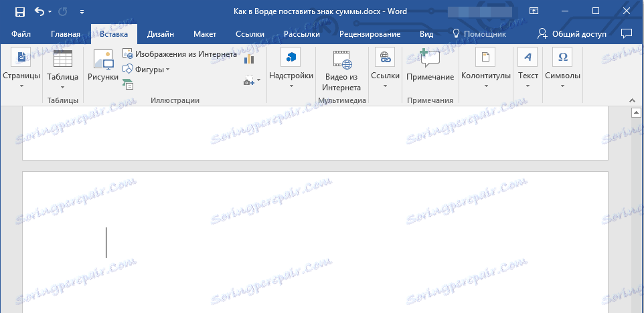644x313 pixels.
Task: Switch to the Главная tab
Action: coord(66,34)
